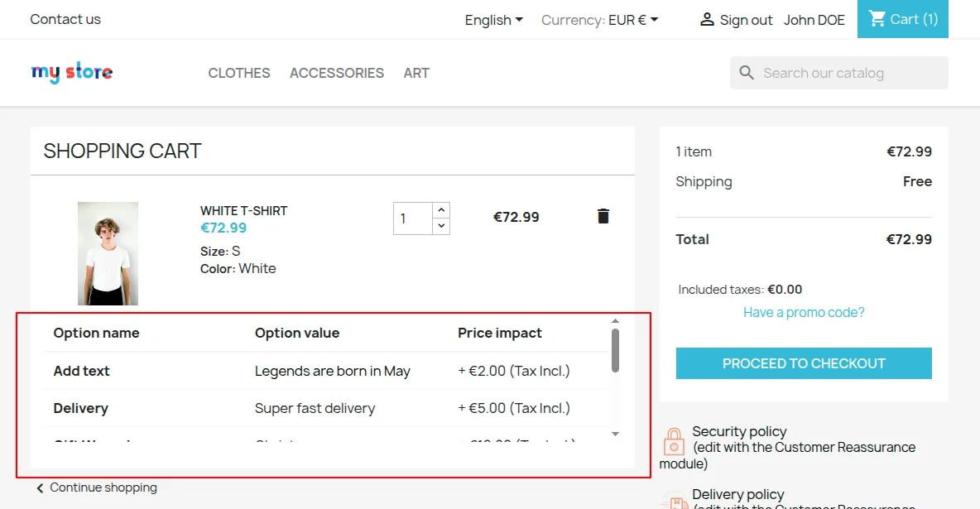
Task: Increase the T-shirt quantity by one
Action: (x=441, y=210)
